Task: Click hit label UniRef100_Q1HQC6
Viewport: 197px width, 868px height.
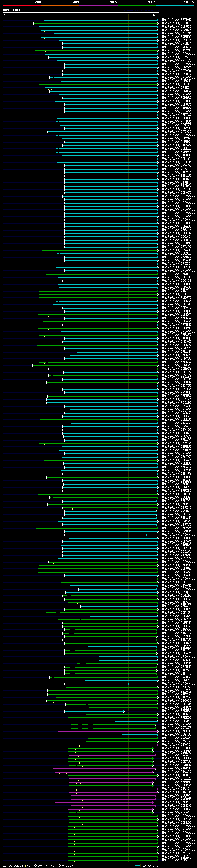Action: [x=176, y=104]
